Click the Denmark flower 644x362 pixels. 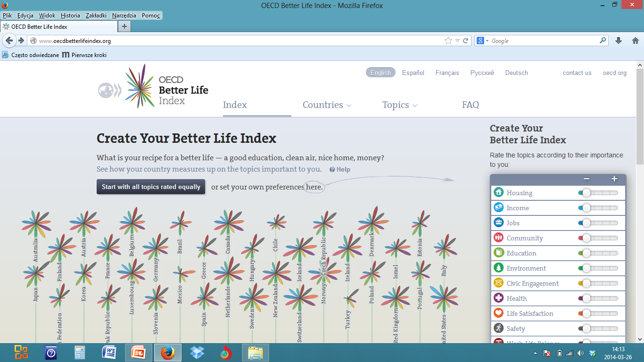click(373, 221)
